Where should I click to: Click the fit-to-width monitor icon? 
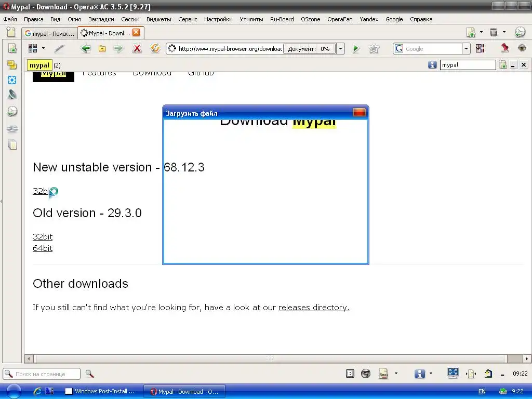tap(453, 373)
